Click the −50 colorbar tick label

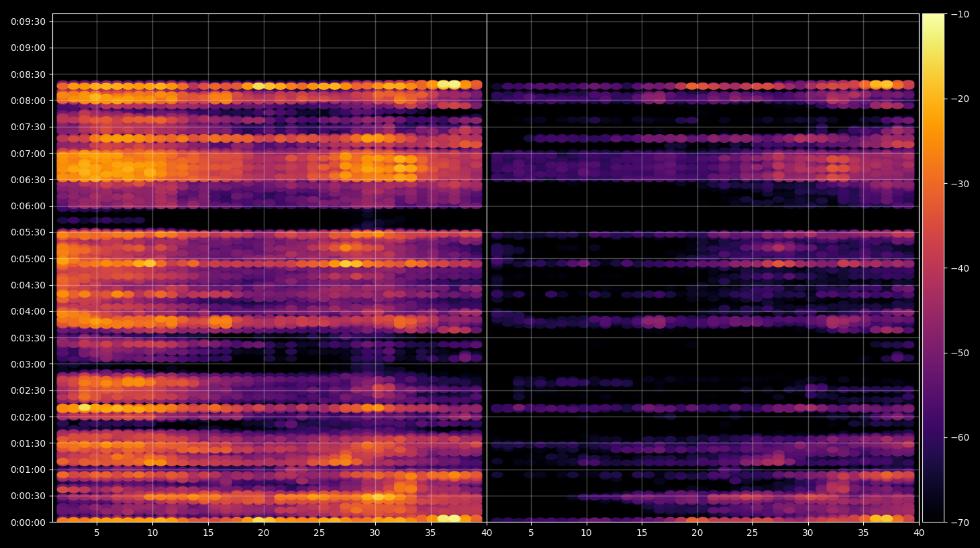(x=960, y=353)
